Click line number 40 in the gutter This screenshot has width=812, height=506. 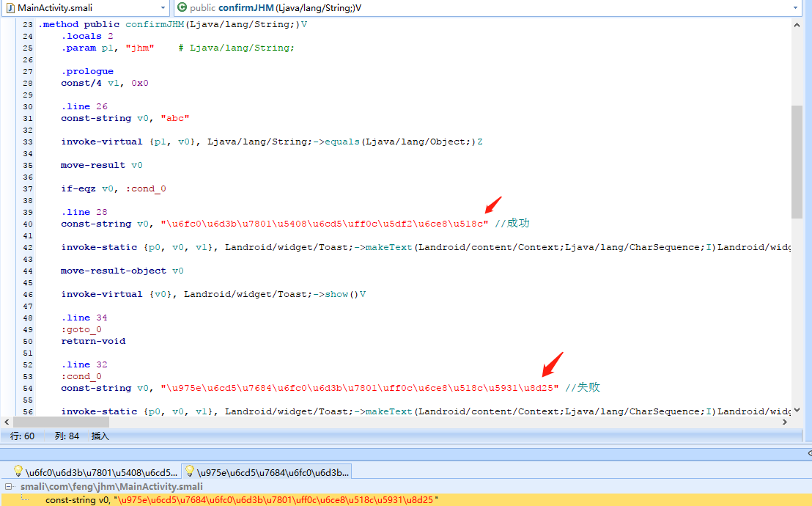coord(27,224)
